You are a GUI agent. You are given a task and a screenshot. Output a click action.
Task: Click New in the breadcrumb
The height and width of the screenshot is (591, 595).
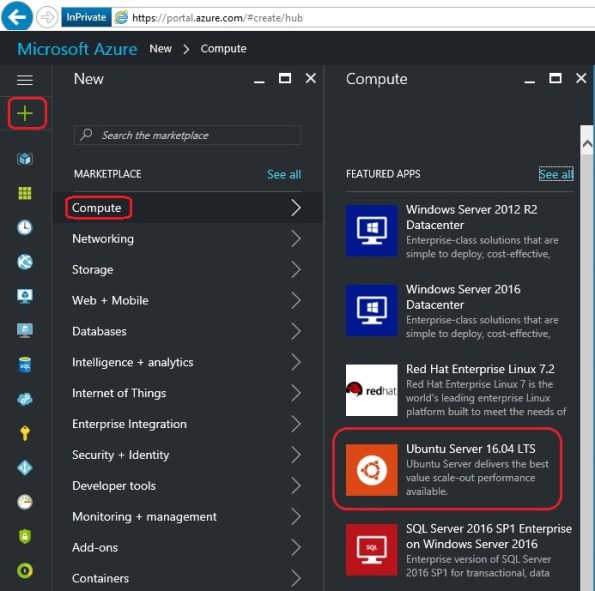161,49
